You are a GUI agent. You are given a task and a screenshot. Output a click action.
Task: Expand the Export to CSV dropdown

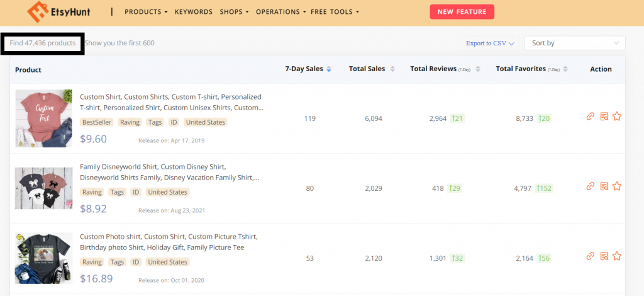490,43
